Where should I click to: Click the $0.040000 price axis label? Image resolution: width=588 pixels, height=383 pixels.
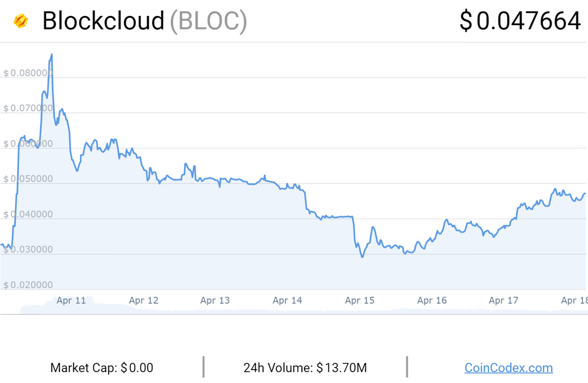pos(28,214)
